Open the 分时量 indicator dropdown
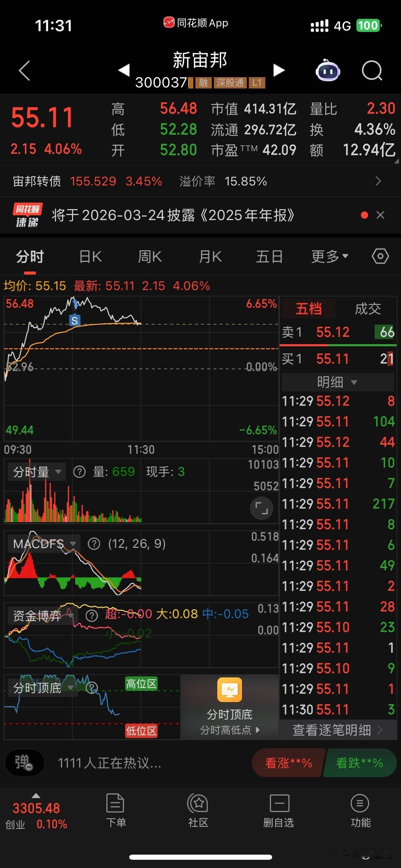Viewport: 401px width, 868px height. (37, 472)
